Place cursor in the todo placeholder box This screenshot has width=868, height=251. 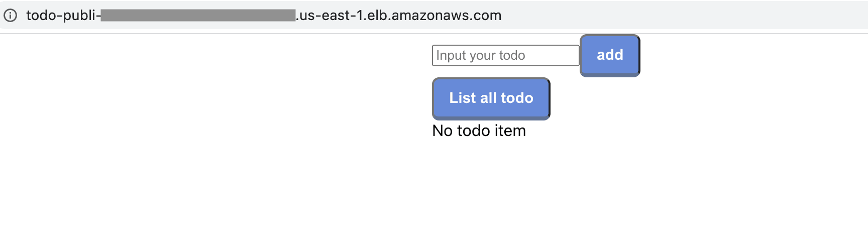[x=505, y=55]
